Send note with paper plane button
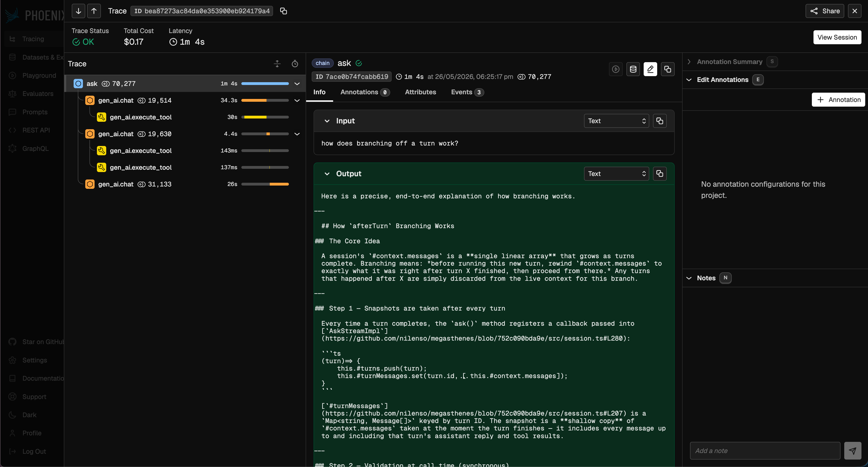The image size is (868, 467). tap(852, 451)
